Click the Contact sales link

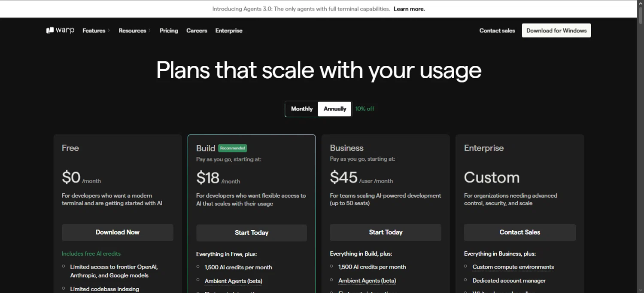[x=497, y=31]
